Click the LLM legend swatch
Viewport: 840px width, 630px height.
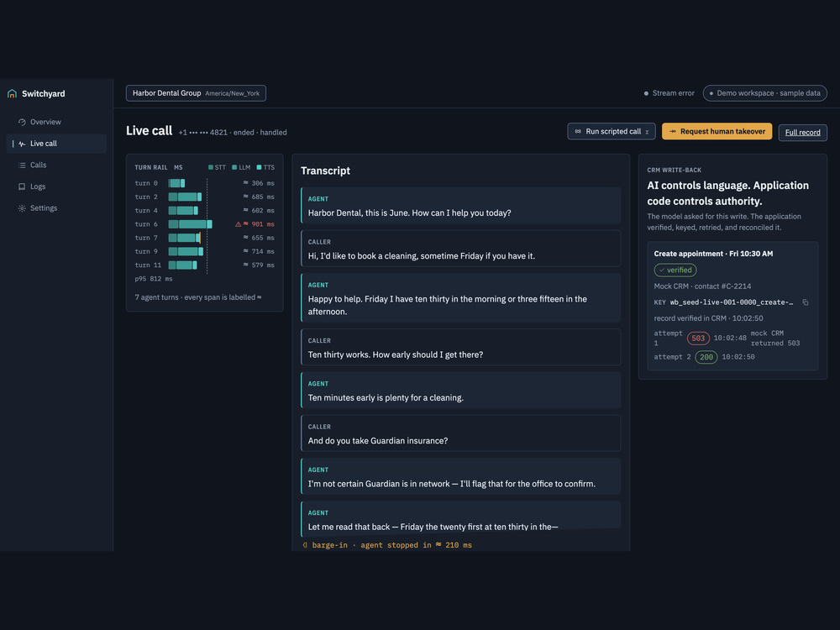click(x=234, y=167)
